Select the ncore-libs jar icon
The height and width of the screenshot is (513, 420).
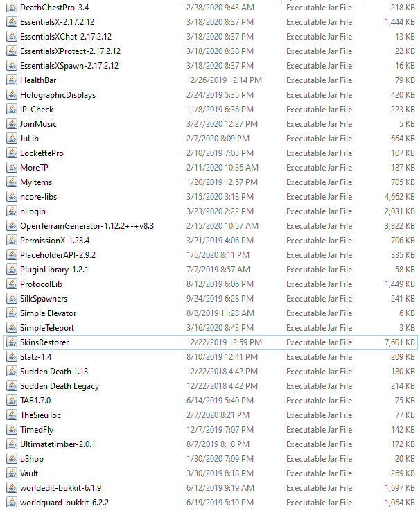click(x=12, y=197)
